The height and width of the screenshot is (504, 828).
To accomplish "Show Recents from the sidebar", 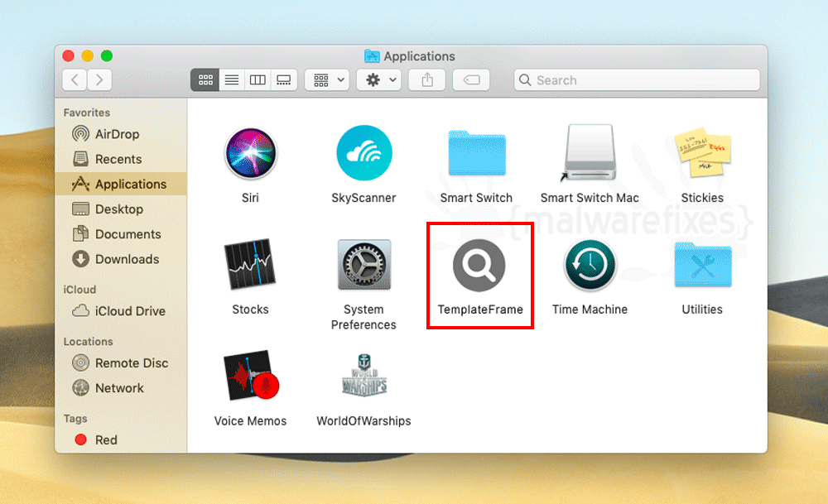I will point(121,159).
